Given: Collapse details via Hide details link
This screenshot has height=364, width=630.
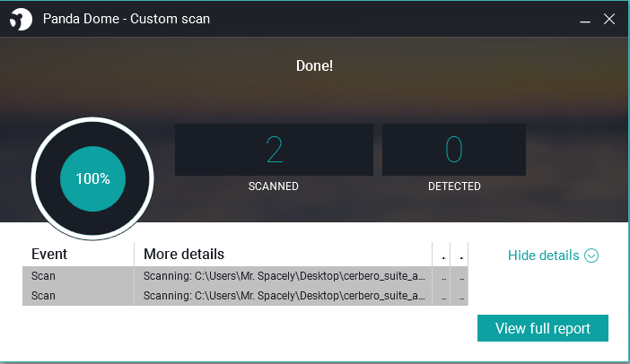Looking at the screenshot, I should 543,256.
